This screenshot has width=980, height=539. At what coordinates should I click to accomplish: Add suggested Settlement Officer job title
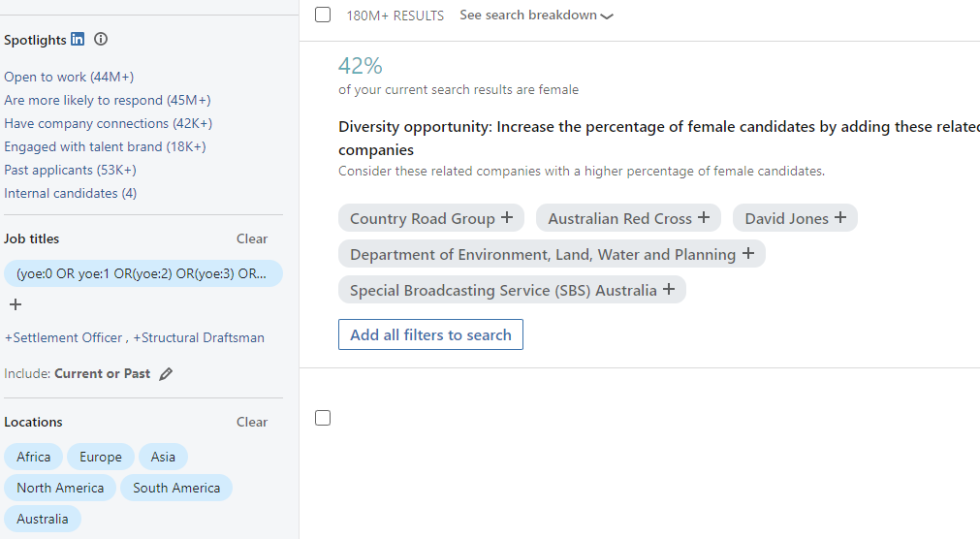(x=64, y=337)
